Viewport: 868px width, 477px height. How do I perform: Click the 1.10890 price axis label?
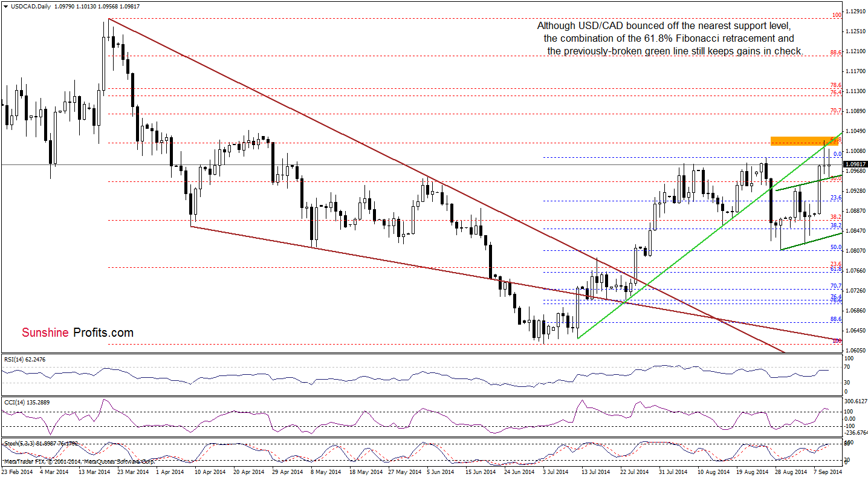tap(854, 111)
